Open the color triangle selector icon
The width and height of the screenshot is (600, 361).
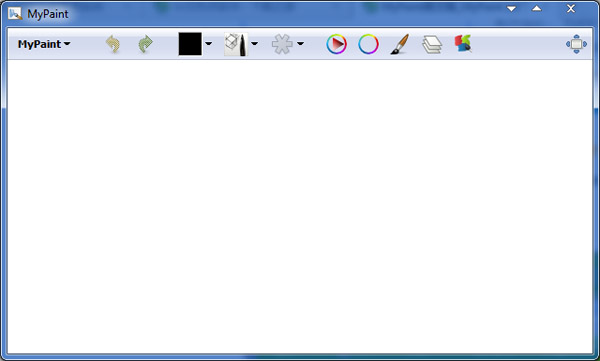pyautogui.click(x=337, y=44)
